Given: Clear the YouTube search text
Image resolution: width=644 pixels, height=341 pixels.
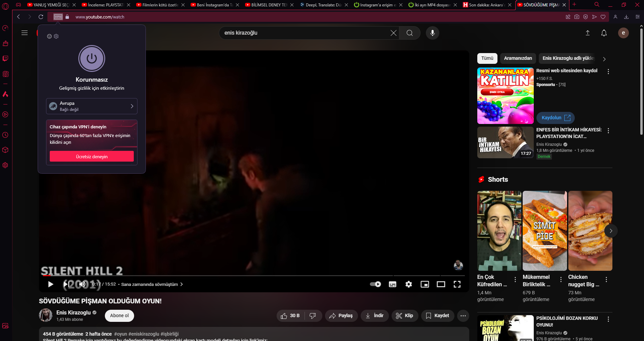Looking at the screenshot, I should [394, 33].
